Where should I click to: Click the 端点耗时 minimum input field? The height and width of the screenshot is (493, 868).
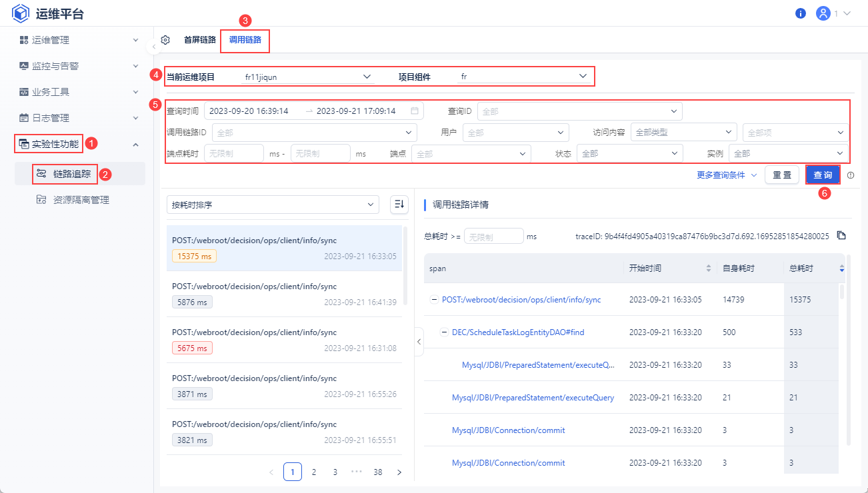click(234, 154)
